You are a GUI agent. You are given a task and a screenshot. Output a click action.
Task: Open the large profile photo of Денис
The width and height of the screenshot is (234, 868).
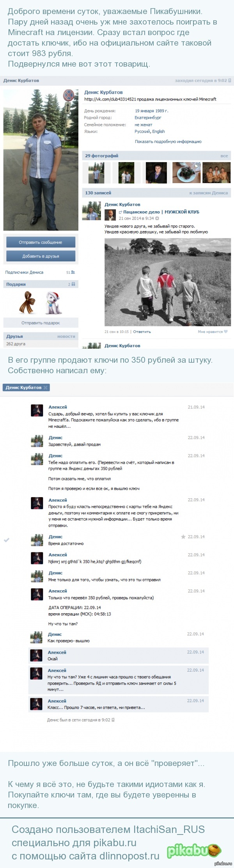tap(41, 159)
